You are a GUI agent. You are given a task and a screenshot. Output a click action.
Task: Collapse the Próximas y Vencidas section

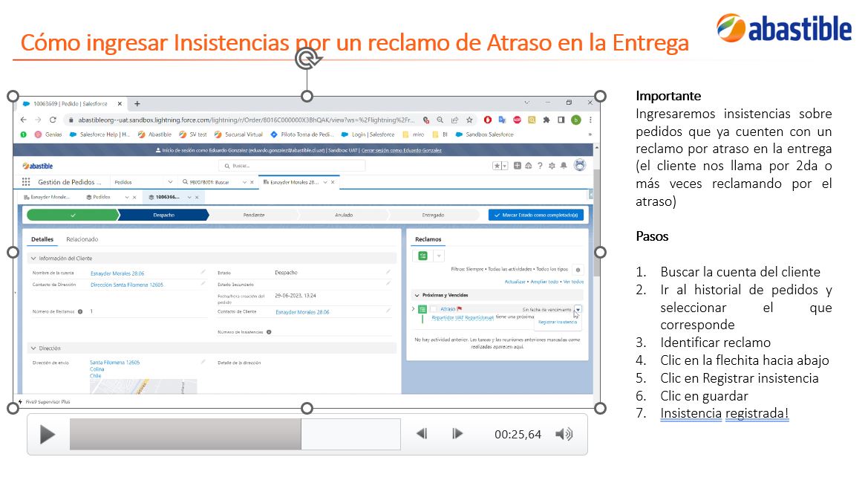tap(417, 295)
